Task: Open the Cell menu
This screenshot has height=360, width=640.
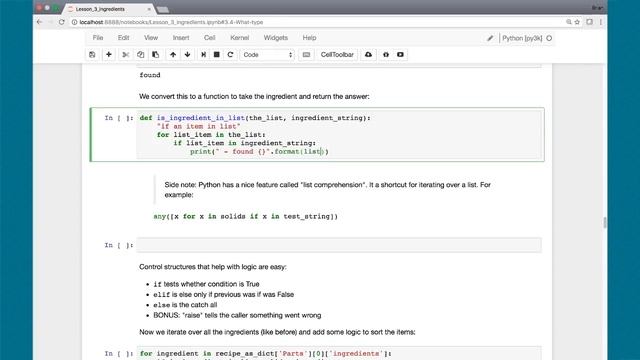Action: click(x=209, y=38)
